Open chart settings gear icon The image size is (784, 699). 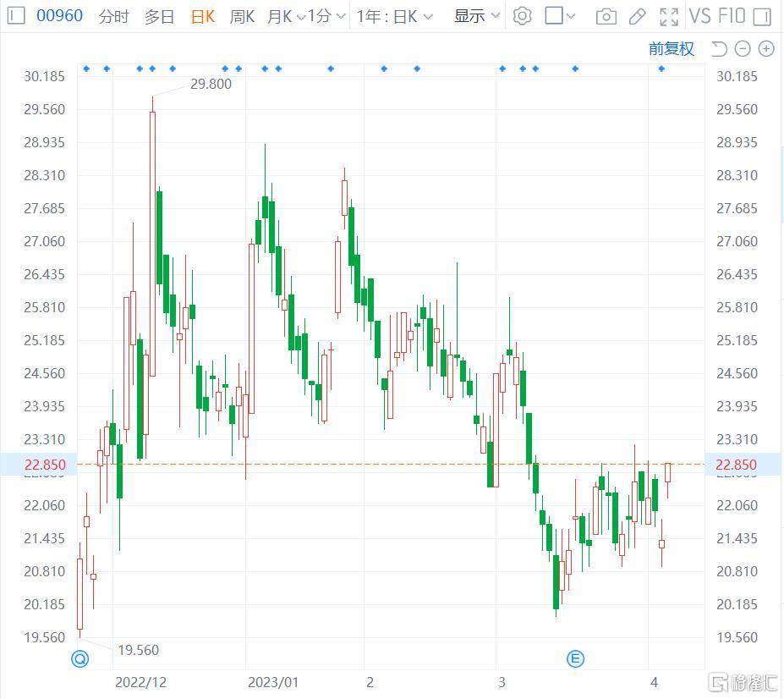pos(522,16)
